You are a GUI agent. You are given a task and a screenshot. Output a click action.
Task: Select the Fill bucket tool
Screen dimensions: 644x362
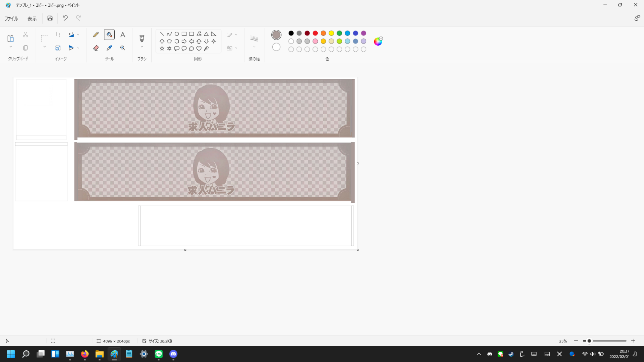coord(109,35)
